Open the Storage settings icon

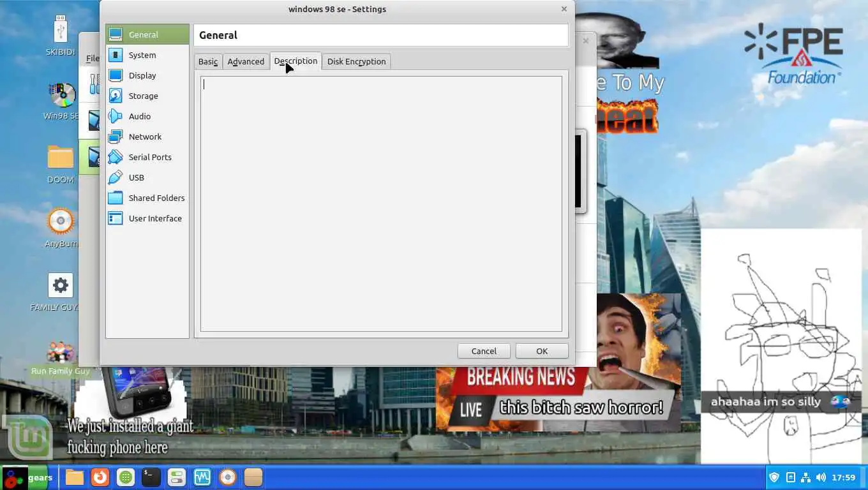pos(116,96)
